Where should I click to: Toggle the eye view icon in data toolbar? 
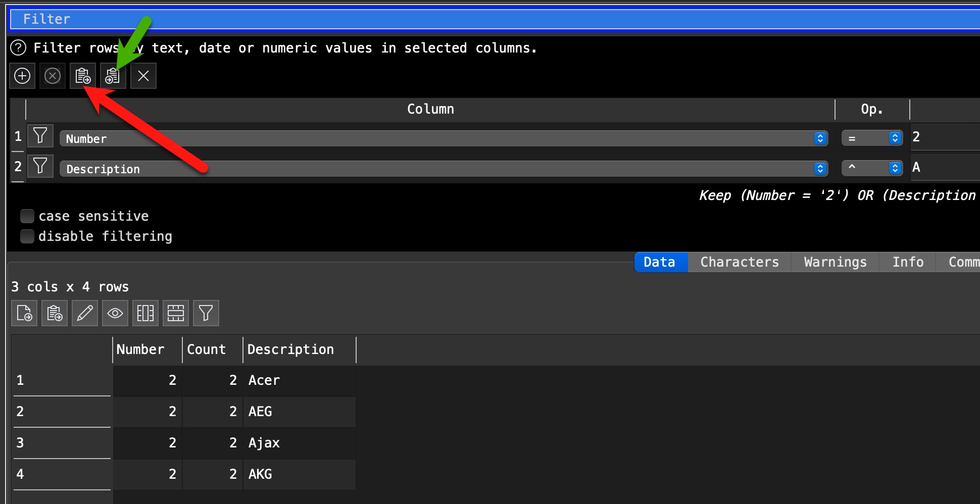[115, 313]
